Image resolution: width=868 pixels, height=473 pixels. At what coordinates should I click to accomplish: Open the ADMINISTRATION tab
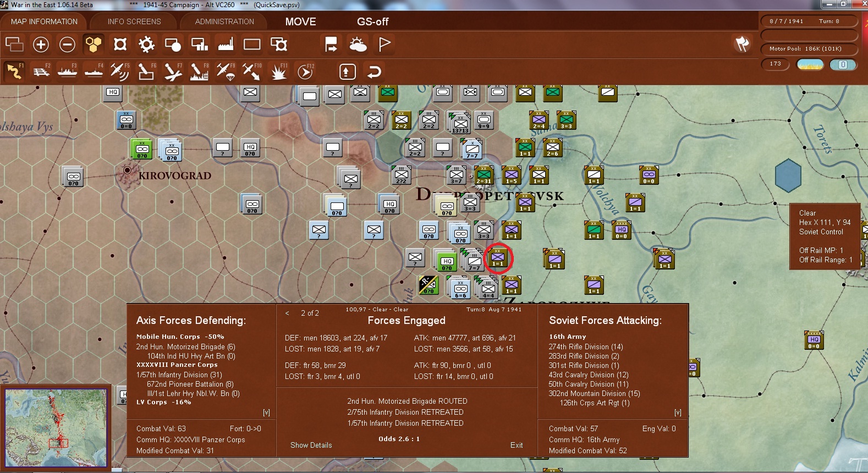(224, 21)
